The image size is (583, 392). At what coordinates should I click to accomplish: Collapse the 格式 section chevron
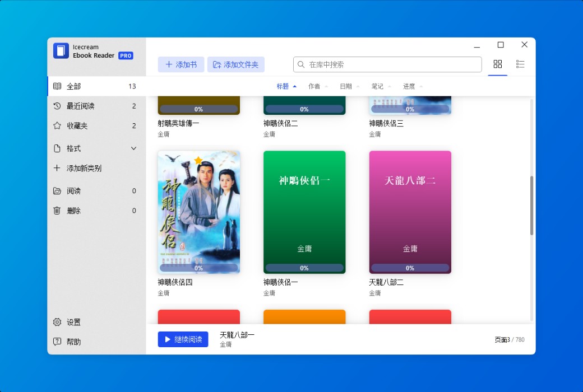[133, 148]
